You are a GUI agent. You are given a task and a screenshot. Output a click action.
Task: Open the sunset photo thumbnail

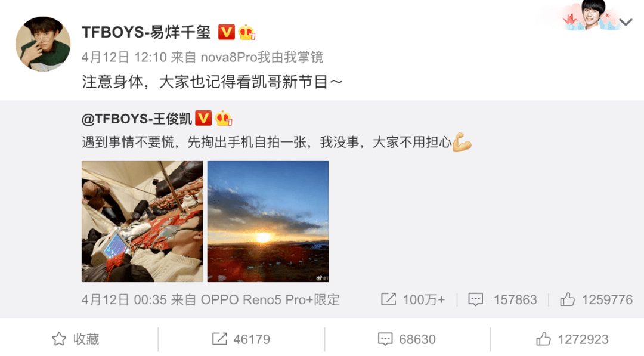(x=268, y=221)
